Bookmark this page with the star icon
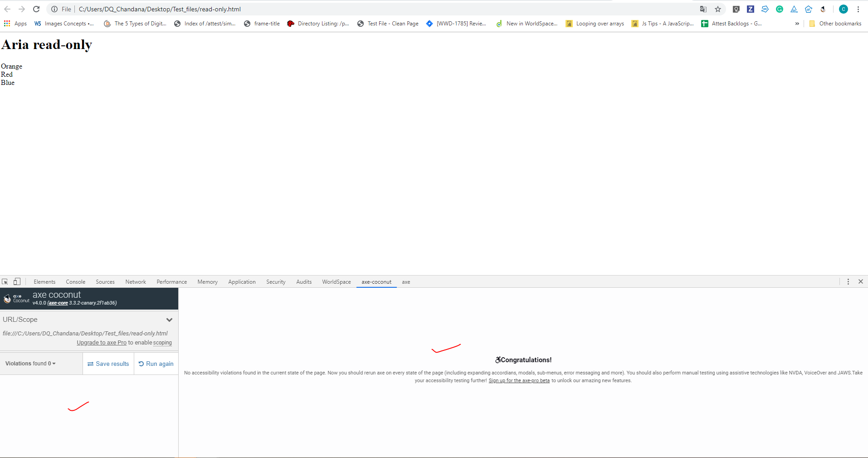This screenshot has height=458, width=868. tap(718, 9)
